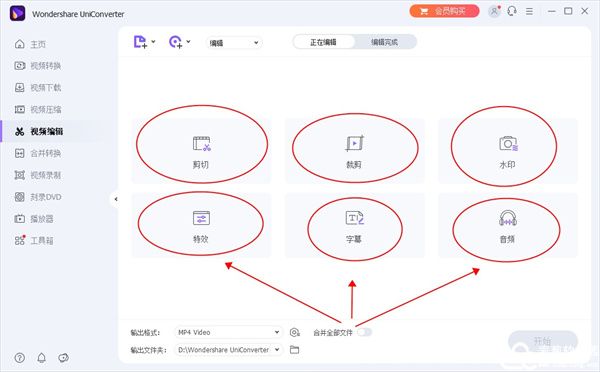Image resolution: width=600 pixels, height=372 pixels.
Task: Select the 正在编辑 tab
Action: [x=324, y=42]
